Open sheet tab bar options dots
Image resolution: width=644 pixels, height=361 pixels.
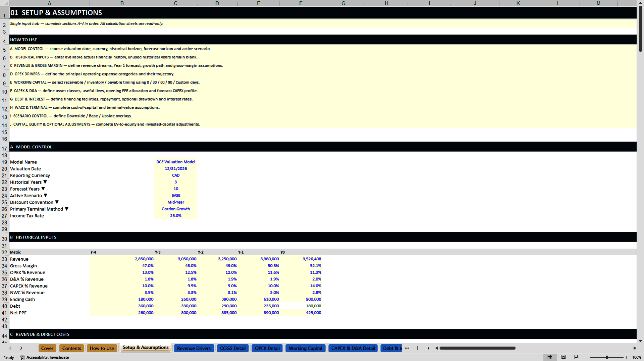pyautogui.click(x=428, y=348)
